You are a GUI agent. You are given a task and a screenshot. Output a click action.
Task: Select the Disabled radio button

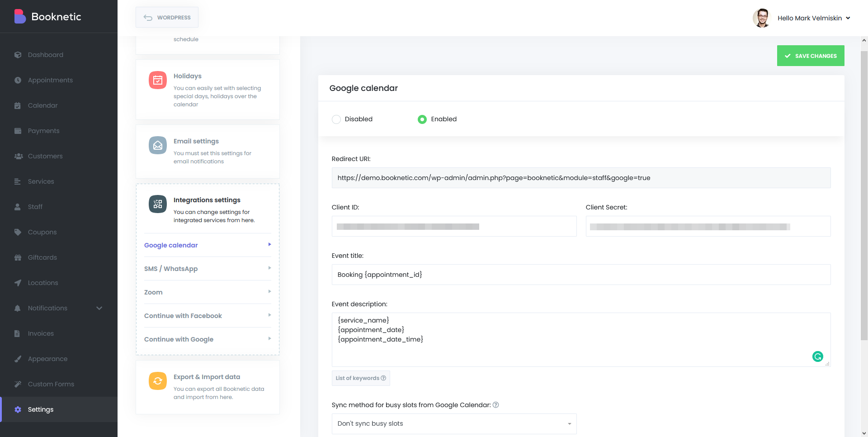pos(336,119)
